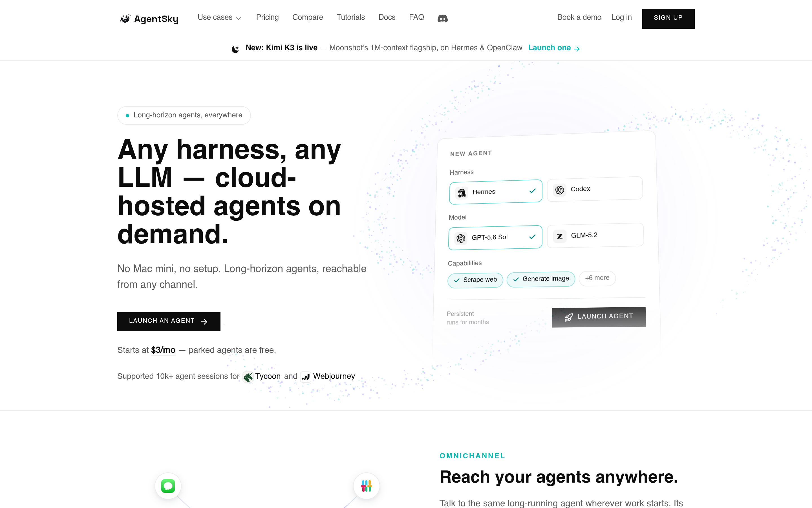Click the Kimi moon icon in banner
This screenshot has width=812, height=508.
pyautogui.click(x=235, y=49)
